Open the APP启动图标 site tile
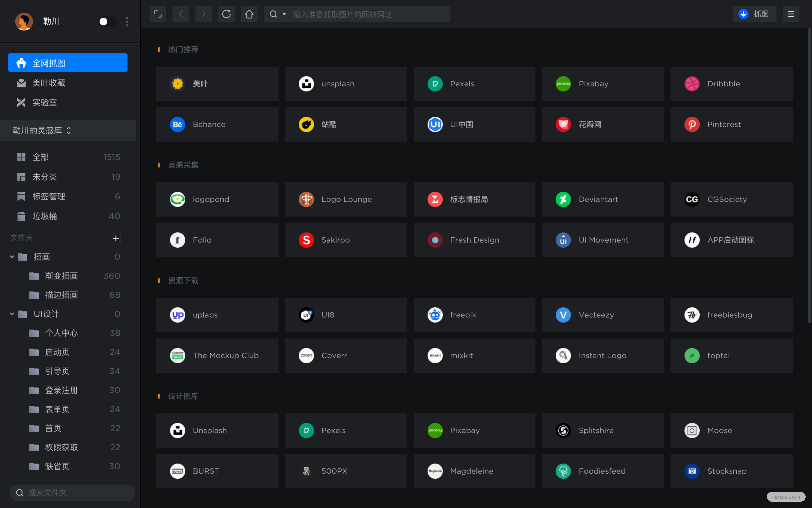Viewport: 812px width, 508px height. [731, 240]
